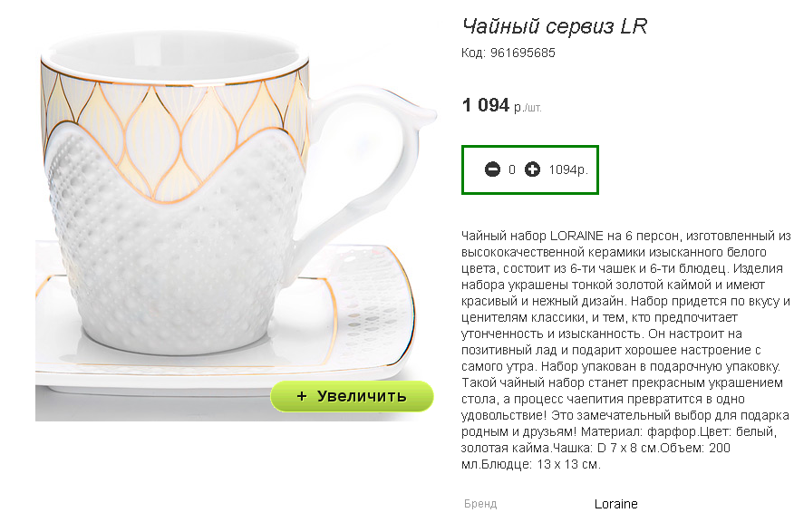The height and width of the screenshot is (532, 794).
Task: Open the Loraine brand link
Action: tap(615, 504)
